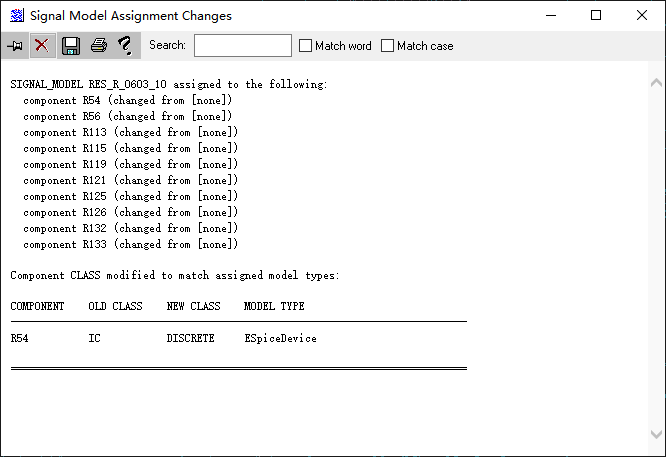Select the line 'component R119 (changed from [none])'
The height and width of the screenshot is (457, 666).
130,164
